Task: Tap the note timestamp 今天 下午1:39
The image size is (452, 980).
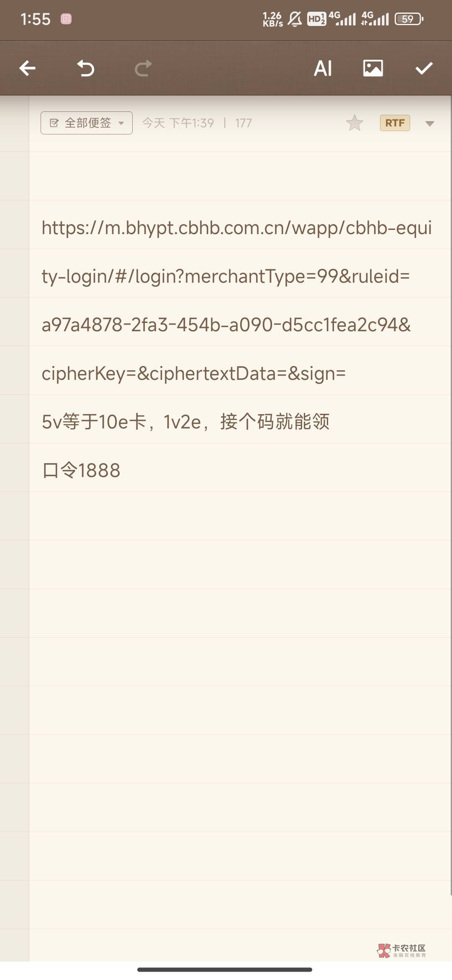Action: (x=178, y=123)
